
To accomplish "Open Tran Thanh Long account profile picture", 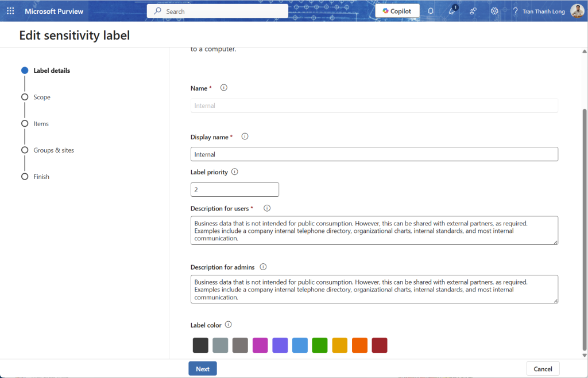I will pyautogui.click(x=576, y=11).
